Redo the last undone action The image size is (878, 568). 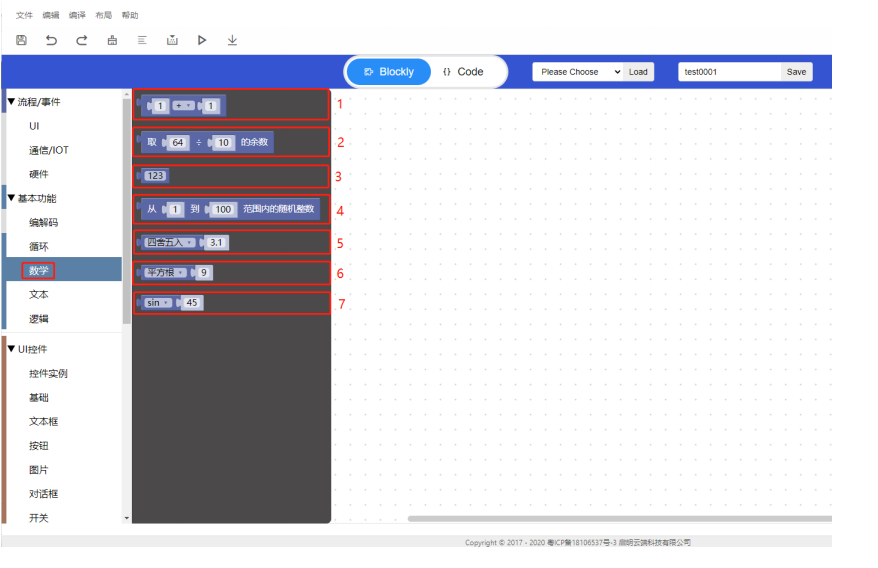pos(82,40)
